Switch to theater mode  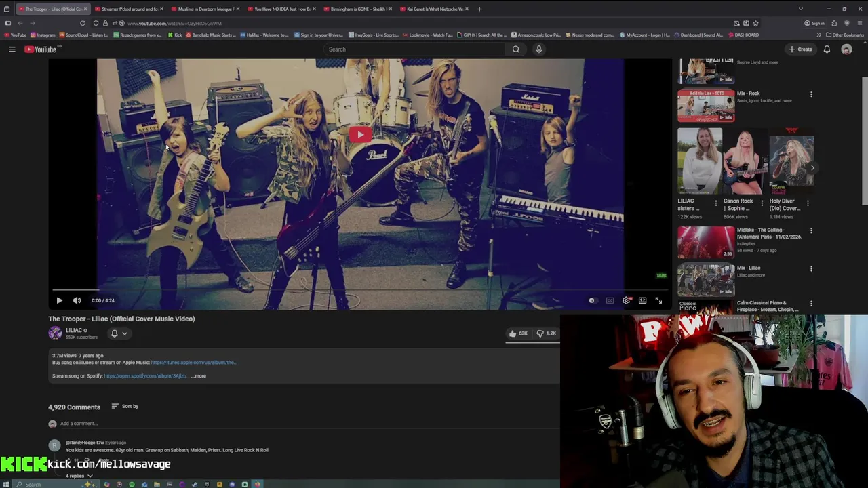[x=642, y=300]
